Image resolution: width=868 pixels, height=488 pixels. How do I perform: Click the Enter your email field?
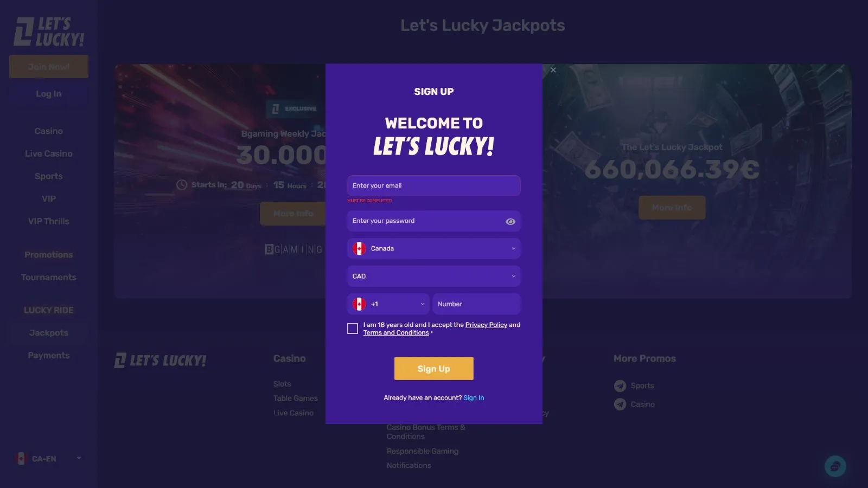(x=434, y=185)
